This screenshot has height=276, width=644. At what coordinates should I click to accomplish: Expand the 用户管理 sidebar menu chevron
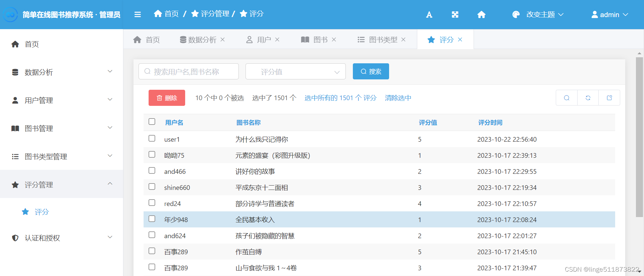[x=110, y=99]
